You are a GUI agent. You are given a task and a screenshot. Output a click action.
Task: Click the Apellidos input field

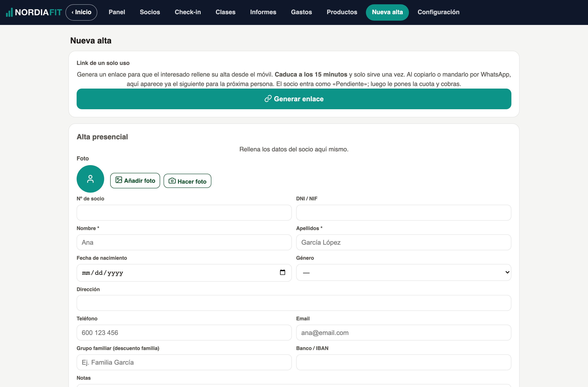pyautogui.click(x=404, y=242)
